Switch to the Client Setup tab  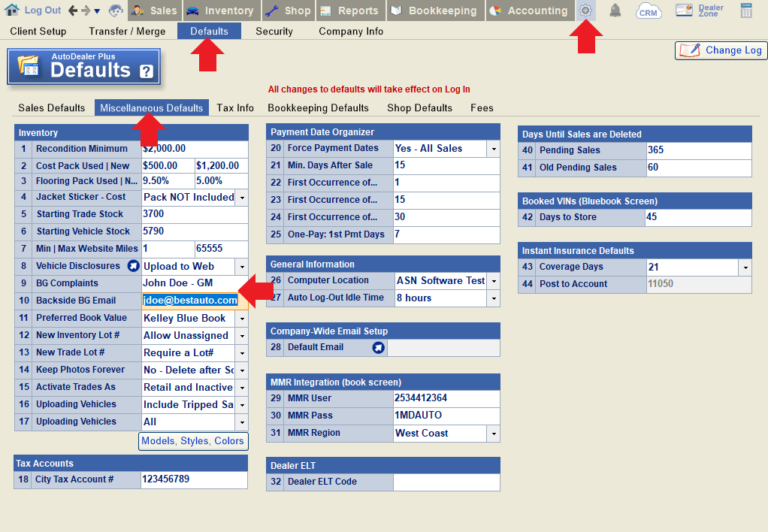pyautogui.click(x=38, y=32)
